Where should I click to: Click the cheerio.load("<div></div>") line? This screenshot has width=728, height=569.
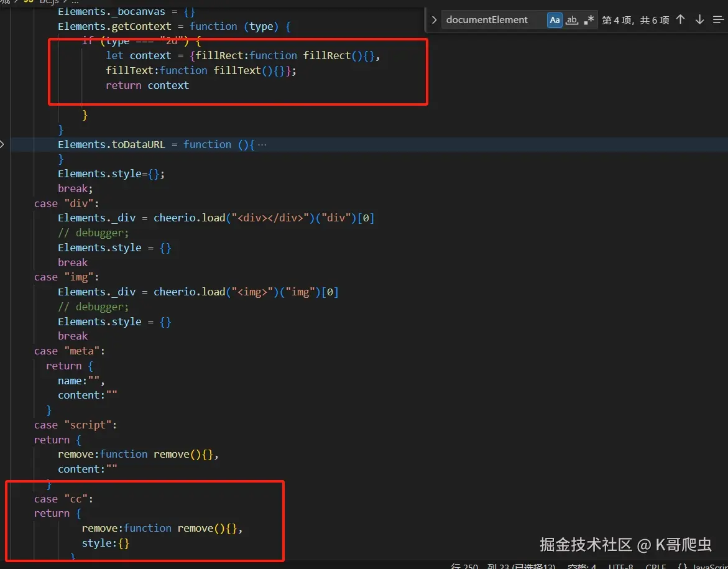(x=216, y=218)
